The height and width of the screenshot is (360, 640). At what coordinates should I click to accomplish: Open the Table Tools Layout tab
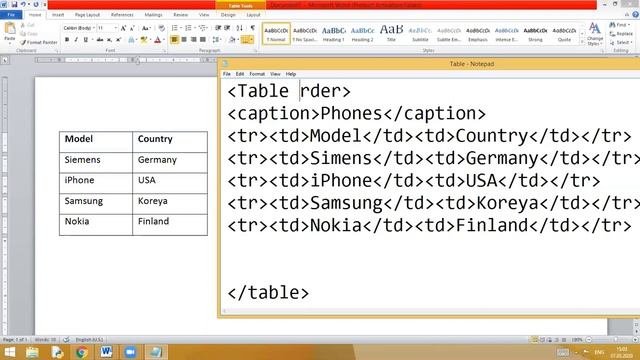253,15
